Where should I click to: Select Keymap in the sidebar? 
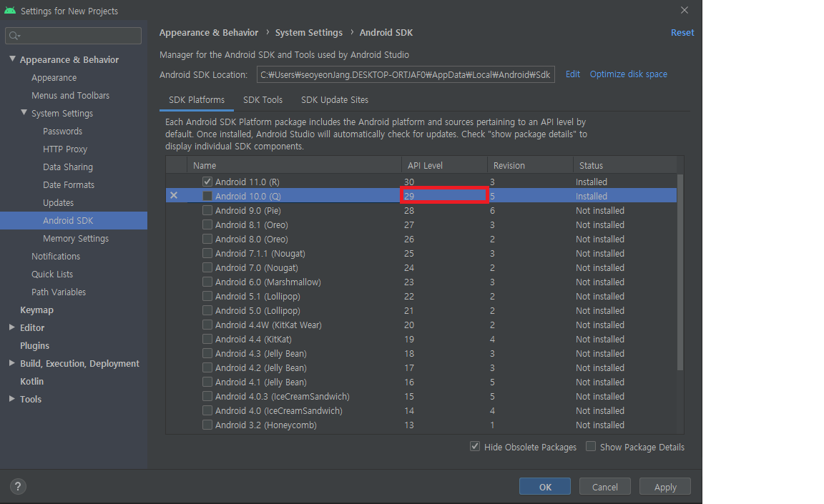pyautogui.click(x=37, y=310)
